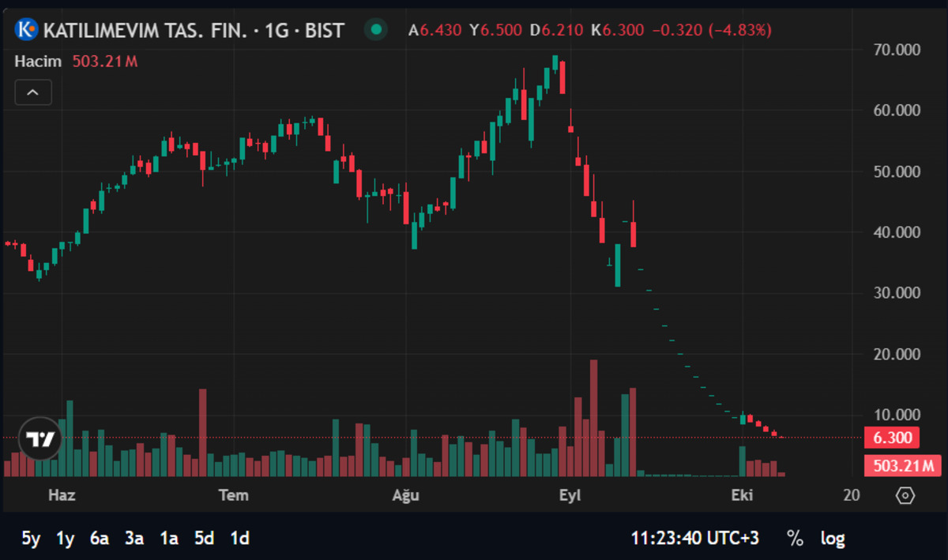The height and width of the screenshot is (560, 948).
Task: Switch to the 3a date range
Action: coord(134,539)
